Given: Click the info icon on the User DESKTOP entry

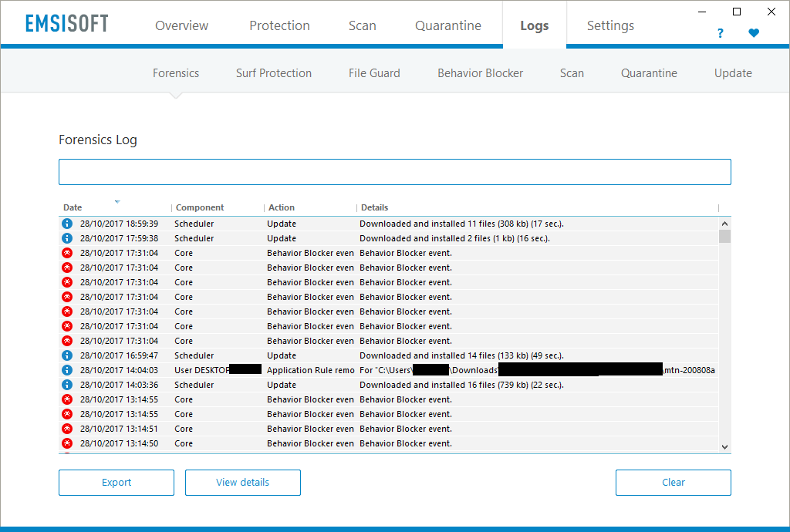Looking at the screenshot, I should pos(67,370).
